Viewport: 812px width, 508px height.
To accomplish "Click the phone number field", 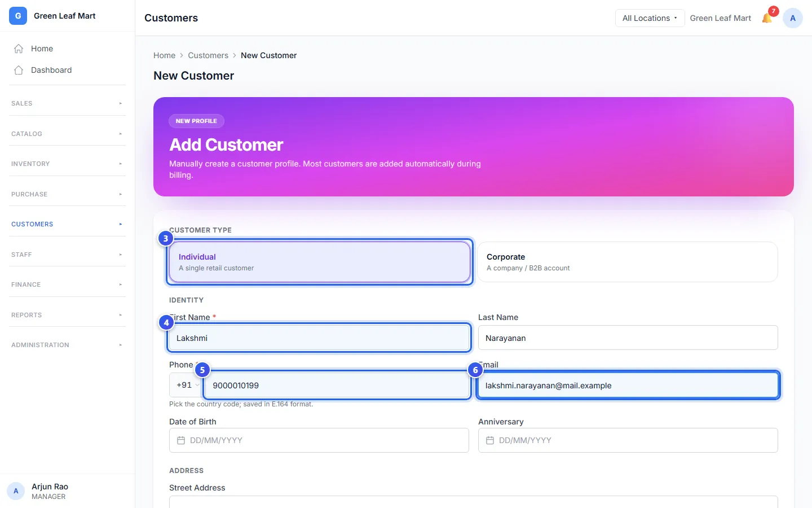I will 337,385.
